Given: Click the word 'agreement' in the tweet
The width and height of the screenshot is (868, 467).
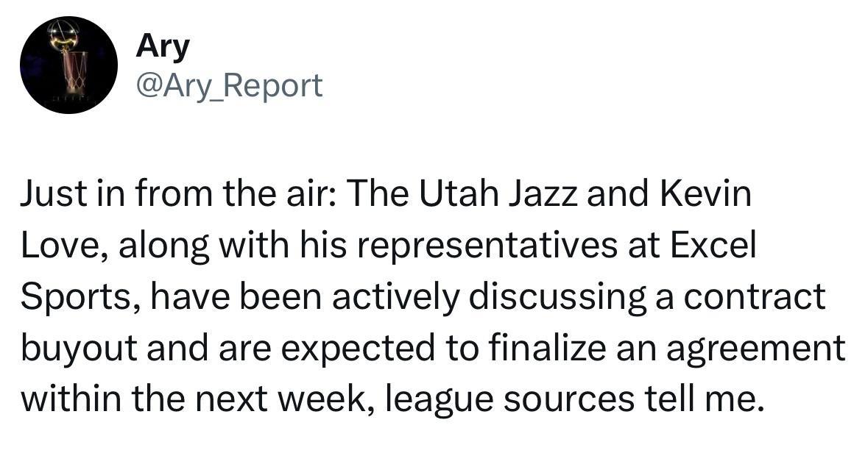Looking at the screenshot, I should 755,348.
